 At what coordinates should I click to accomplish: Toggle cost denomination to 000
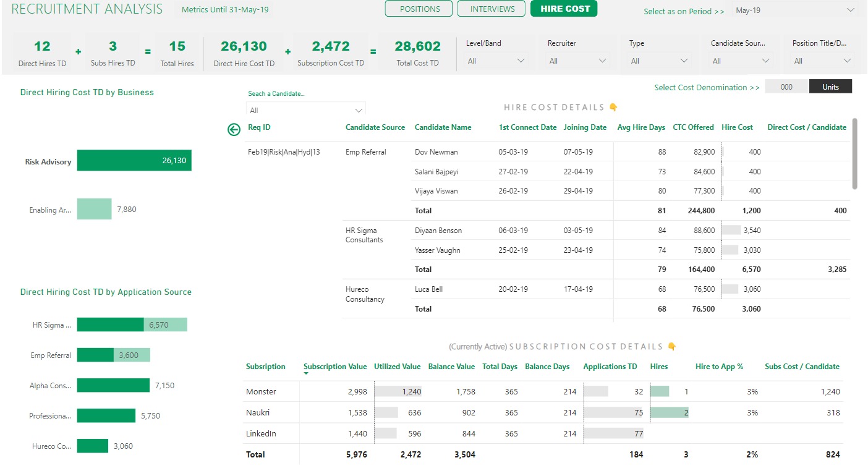(786, 87)
